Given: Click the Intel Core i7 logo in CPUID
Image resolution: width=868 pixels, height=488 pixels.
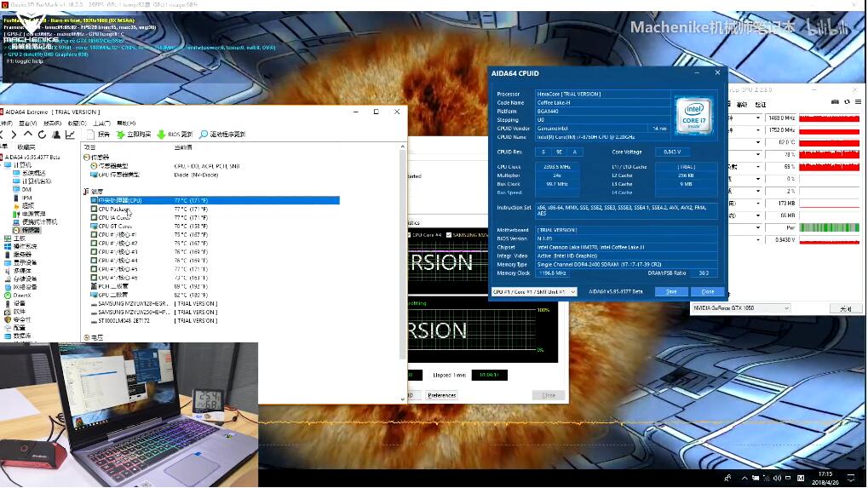Looking at the screenshot, I should [x=693, y=115].
